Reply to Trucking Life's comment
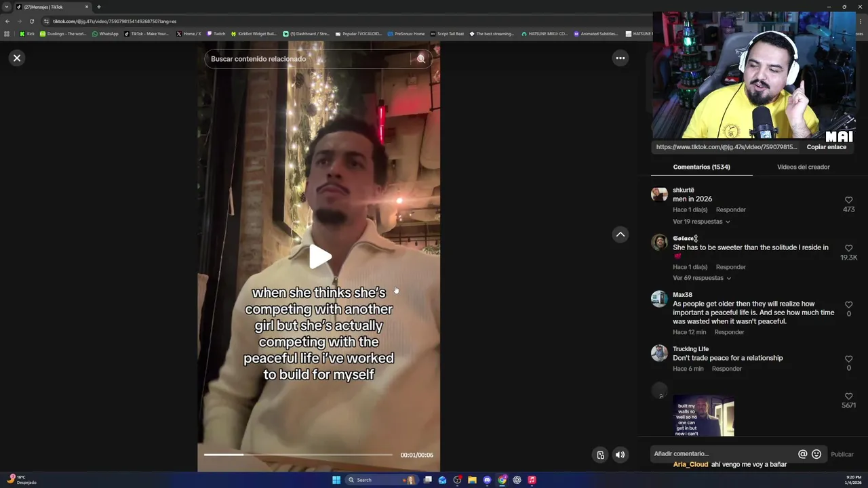Screen dimensions: 868x488 (726, 369)
